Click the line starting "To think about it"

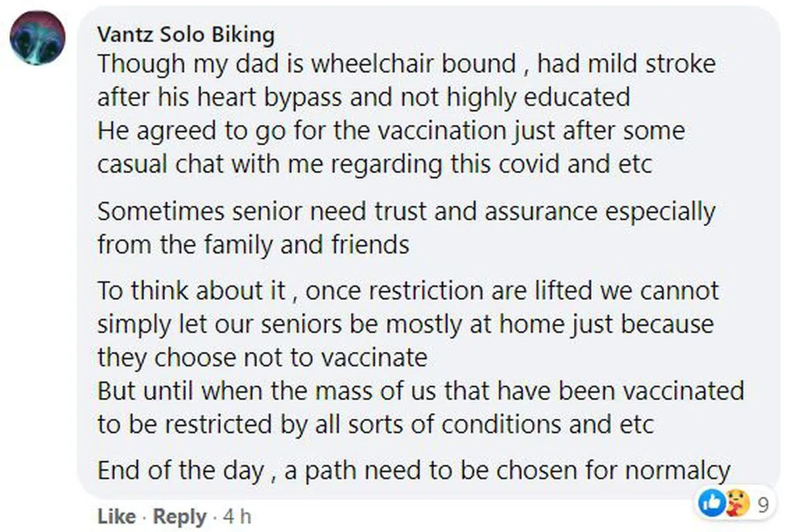408,291
